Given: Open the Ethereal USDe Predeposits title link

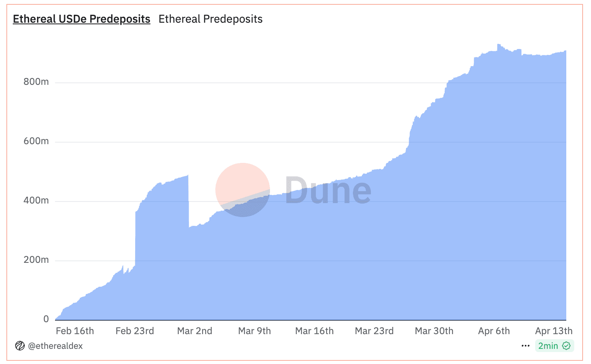Looking at the screenshot, I should tap(81, 19).
